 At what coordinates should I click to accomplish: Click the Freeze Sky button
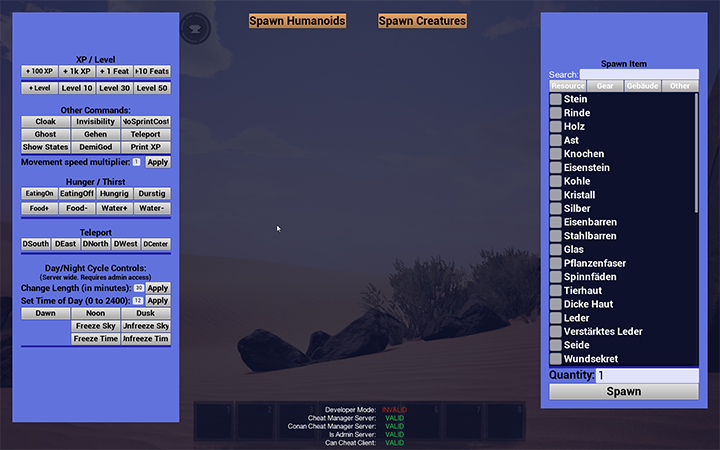pos(96,326)
